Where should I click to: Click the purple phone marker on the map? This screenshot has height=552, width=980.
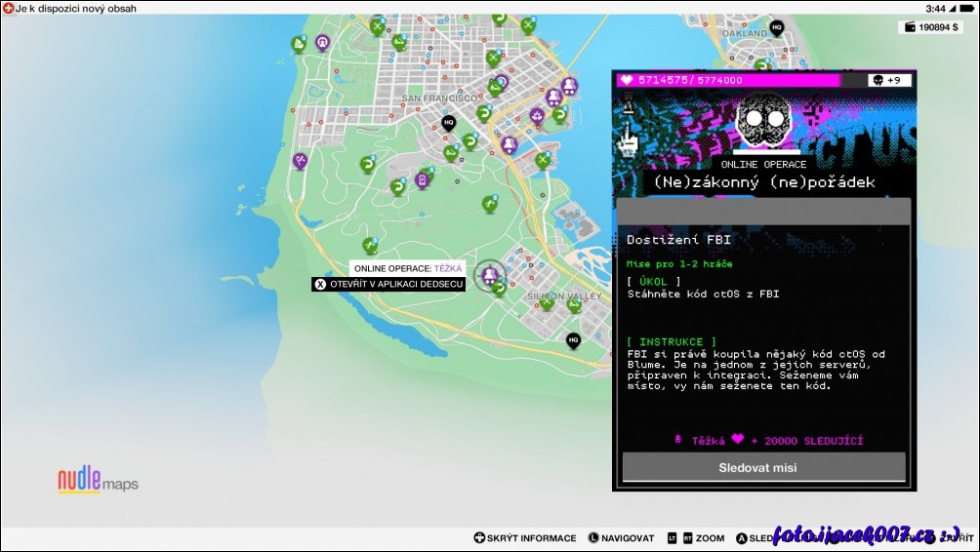click(x=423, y=180)
